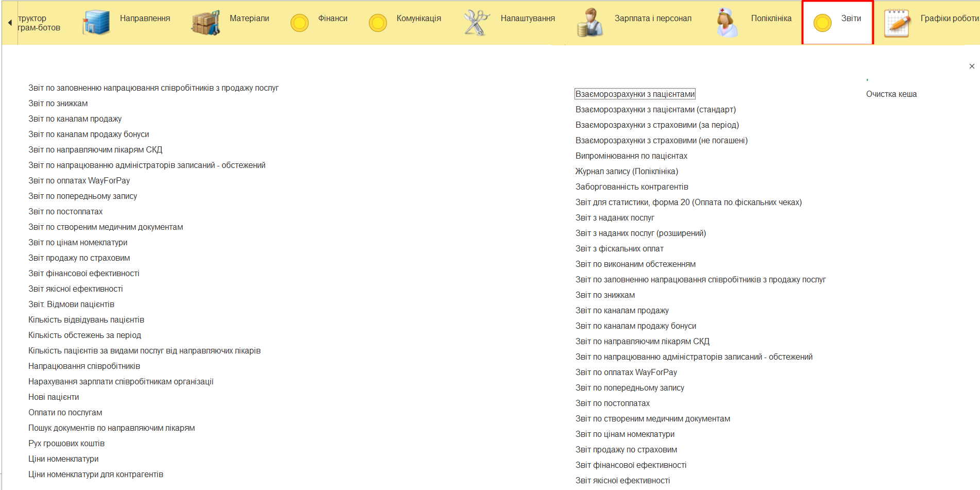This screenshot has height=490, width=980.
Task: Click the boxes icon for Матеріали
Action: [206, 23]
